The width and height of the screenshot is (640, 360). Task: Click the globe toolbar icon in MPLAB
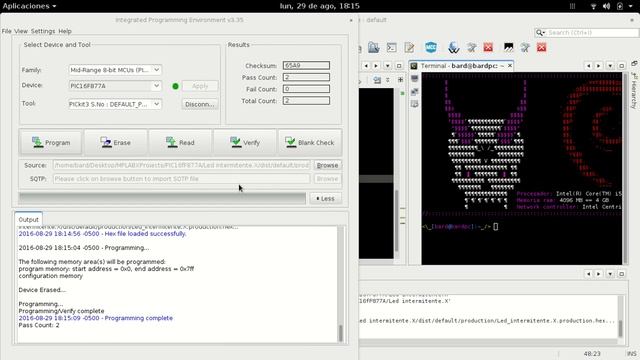click(453, 48)
